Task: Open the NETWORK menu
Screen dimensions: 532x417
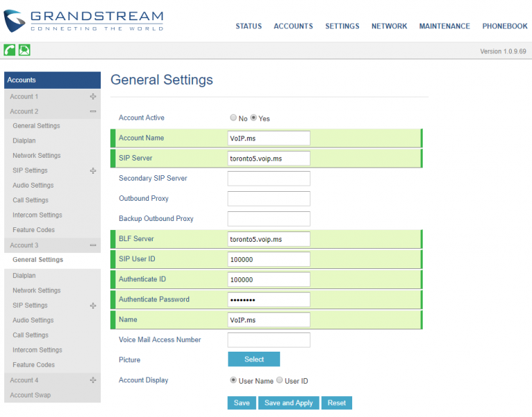Action: coord(389,26)
